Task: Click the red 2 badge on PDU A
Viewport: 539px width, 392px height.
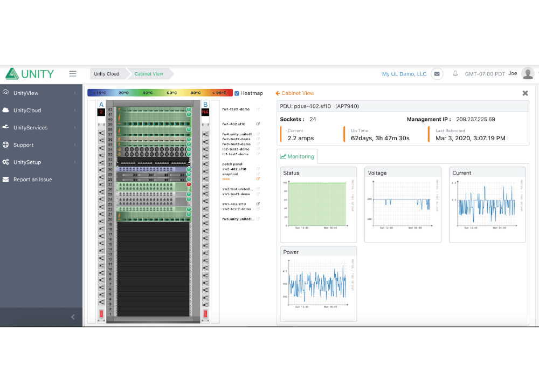Action: (101, 112)
